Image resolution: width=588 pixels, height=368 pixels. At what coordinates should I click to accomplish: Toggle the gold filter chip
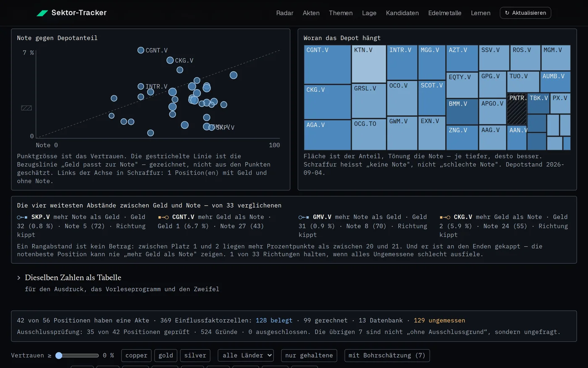[x=166, y=355]
